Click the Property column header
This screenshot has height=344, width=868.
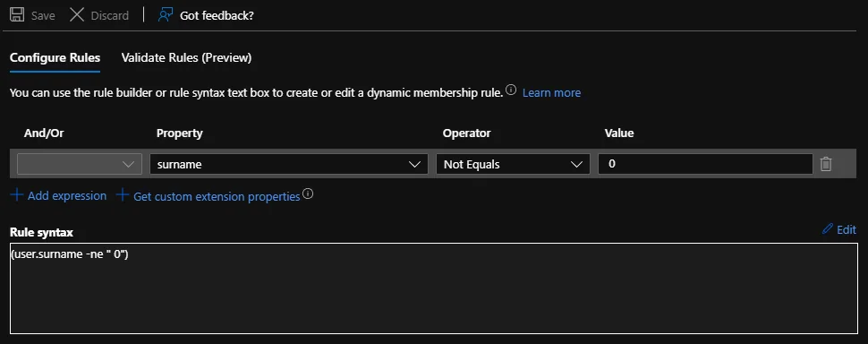coord(179,133)
